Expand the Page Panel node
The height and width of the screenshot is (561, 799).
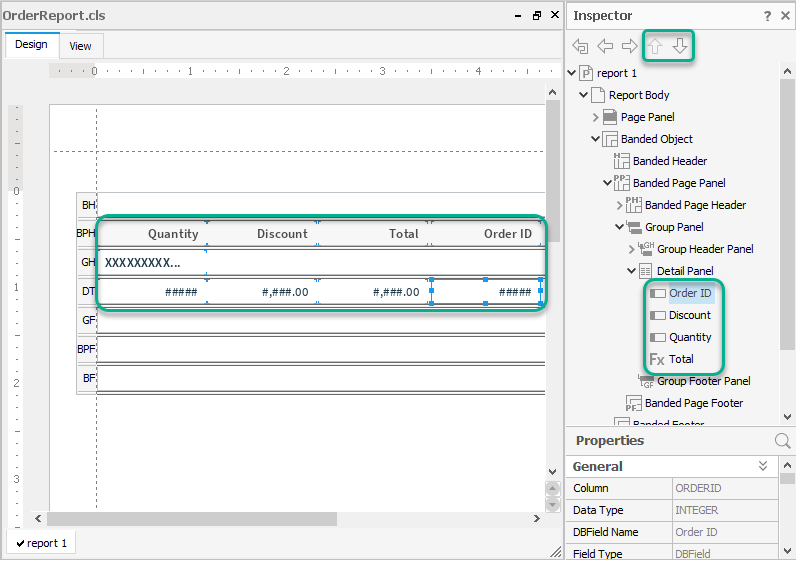pyautogui.click(x=596, y=117)
